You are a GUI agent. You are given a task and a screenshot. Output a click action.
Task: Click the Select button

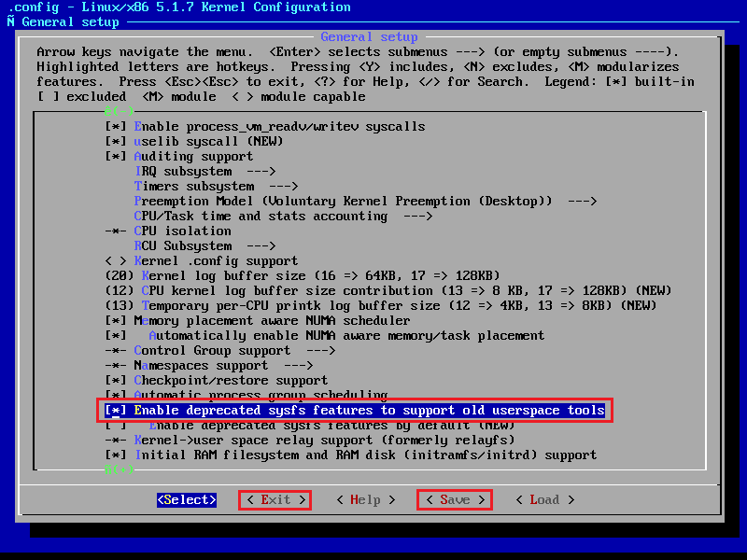click(187, 500)
